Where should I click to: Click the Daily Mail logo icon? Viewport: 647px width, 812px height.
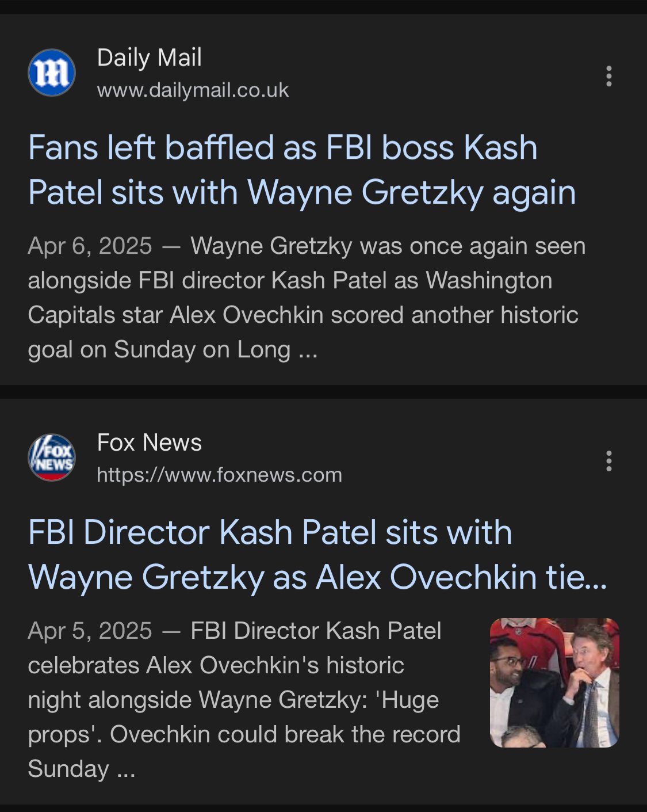(52, 73)
